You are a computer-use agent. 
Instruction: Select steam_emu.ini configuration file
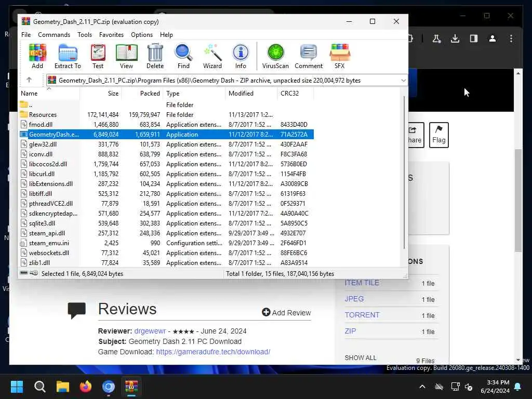click(166, 243)
